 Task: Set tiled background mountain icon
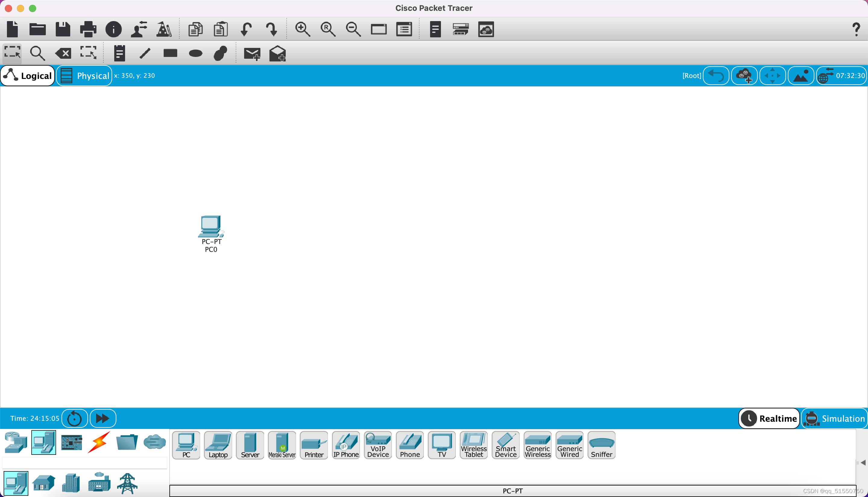[x=801, y=75]
